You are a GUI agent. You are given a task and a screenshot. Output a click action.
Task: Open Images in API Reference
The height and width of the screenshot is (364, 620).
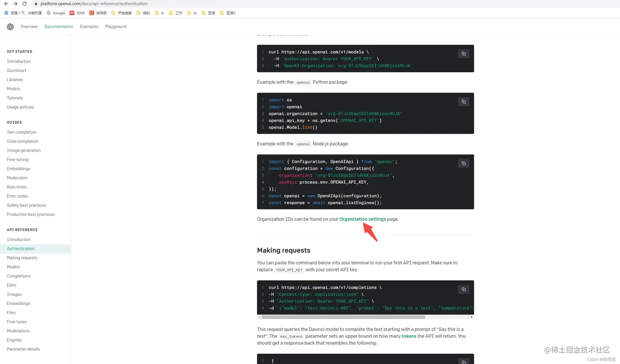click(x=14, y=294)
